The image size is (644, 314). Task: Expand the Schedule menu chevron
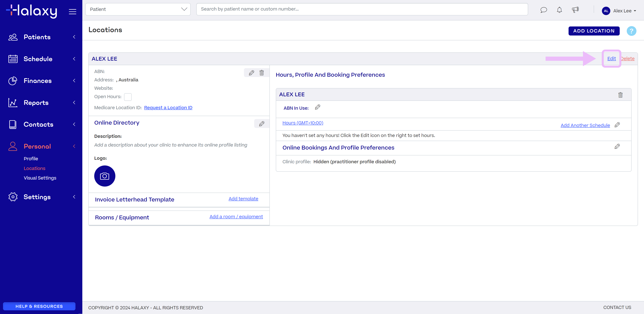point(74,59)
